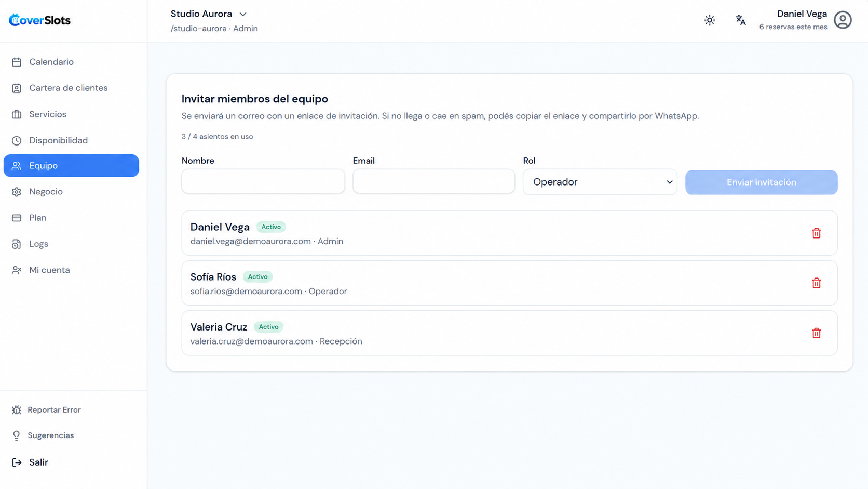Delete Daniel Vega using trash icon
Image resolution: width=868 pixels, height=489 pixels.
(x=816, y=233)
